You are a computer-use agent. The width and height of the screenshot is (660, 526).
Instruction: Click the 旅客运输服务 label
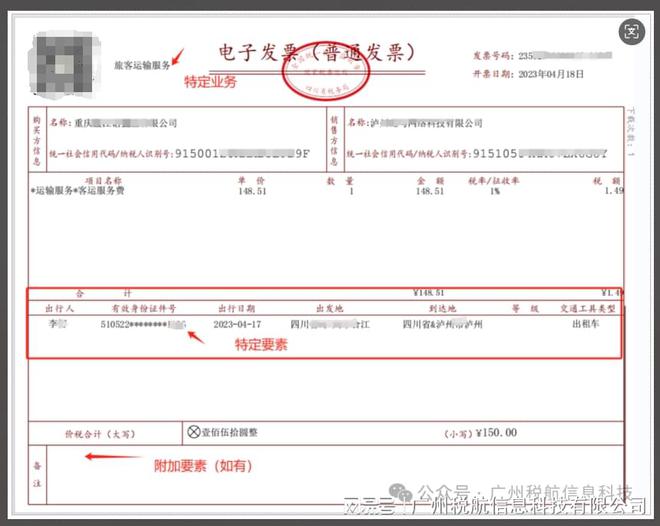[x=142, y=65]
